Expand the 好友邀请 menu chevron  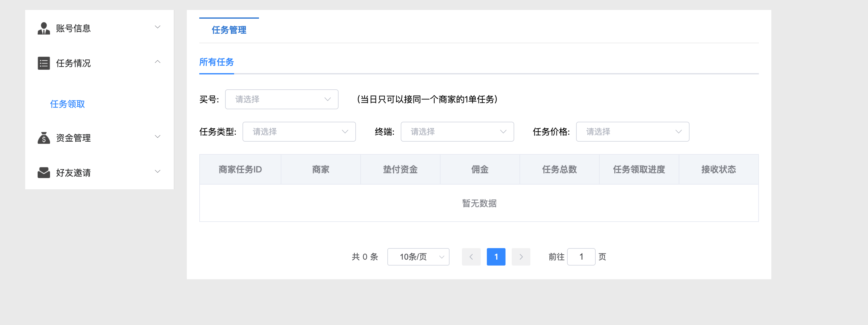coord(157,172)
